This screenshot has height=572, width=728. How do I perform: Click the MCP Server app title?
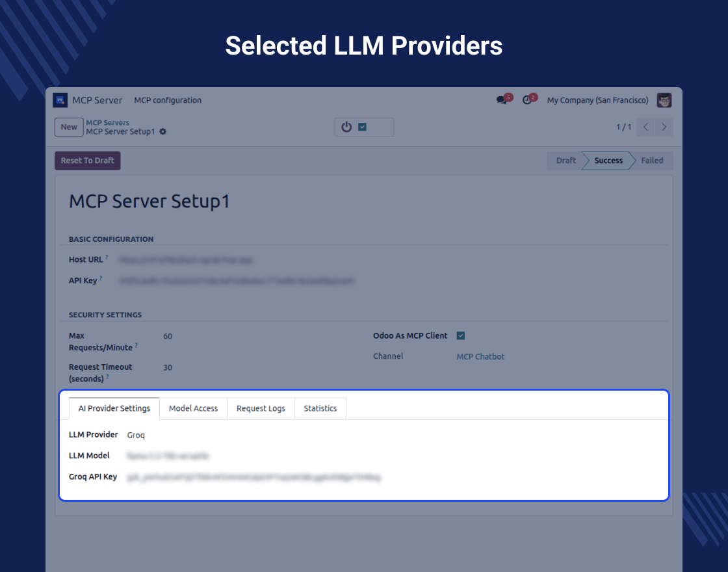point(97,100)
